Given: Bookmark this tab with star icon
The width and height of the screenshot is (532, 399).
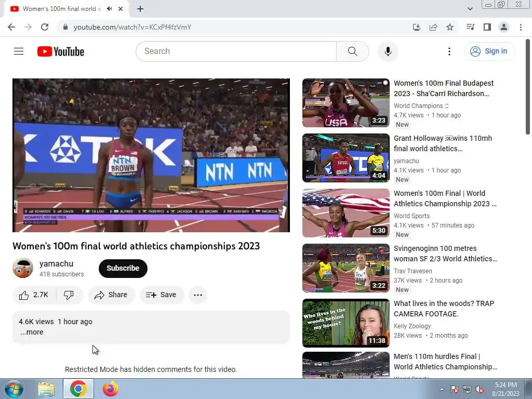Looking at the screenshot, I should coord(450,27).
